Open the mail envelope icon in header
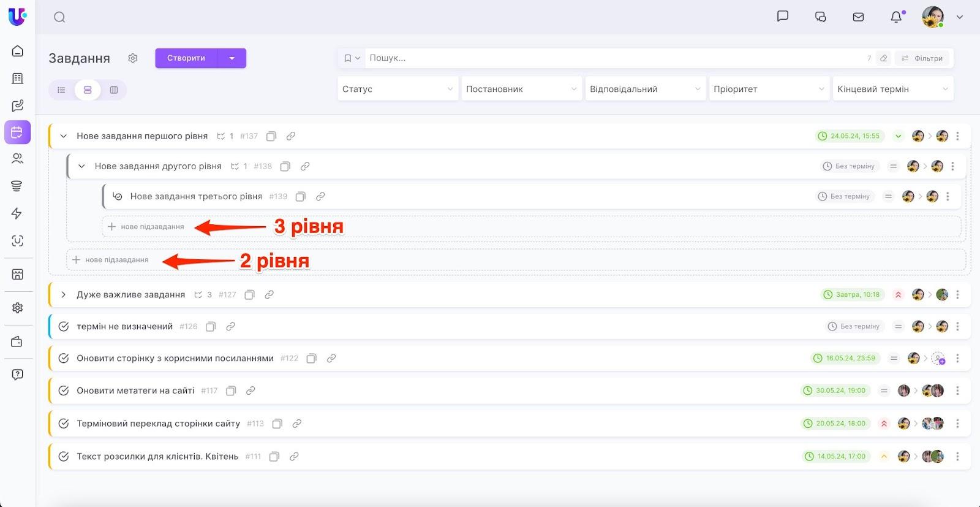This screenshot has width=980, height=507. coord(858,17)
